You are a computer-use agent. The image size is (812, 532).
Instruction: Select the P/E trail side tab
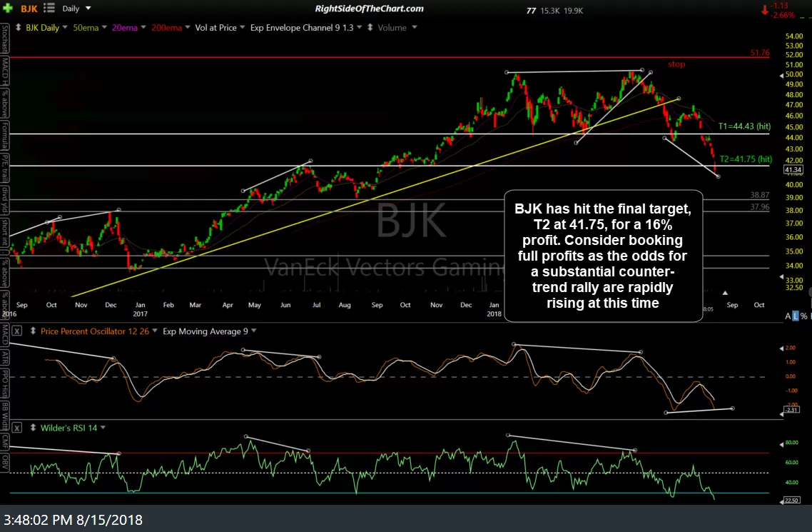[5, 169]
